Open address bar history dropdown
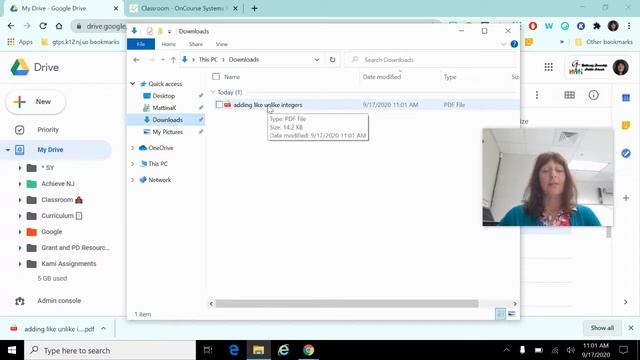 click(x=317, y=60)
